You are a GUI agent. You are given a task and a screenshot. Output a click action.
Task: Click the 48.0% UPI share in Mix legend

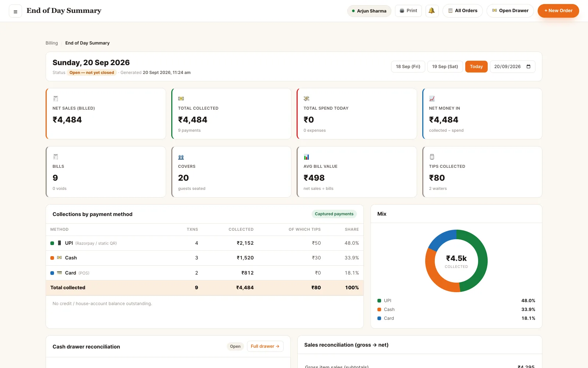click(x=528, y=301)
